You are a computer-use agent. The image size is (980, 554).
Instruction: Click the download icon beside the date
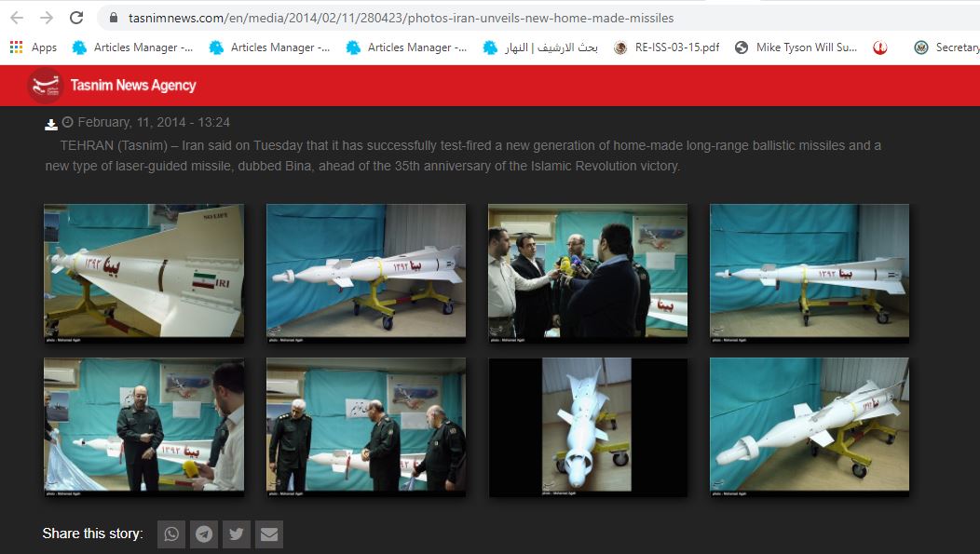(51, 124)
